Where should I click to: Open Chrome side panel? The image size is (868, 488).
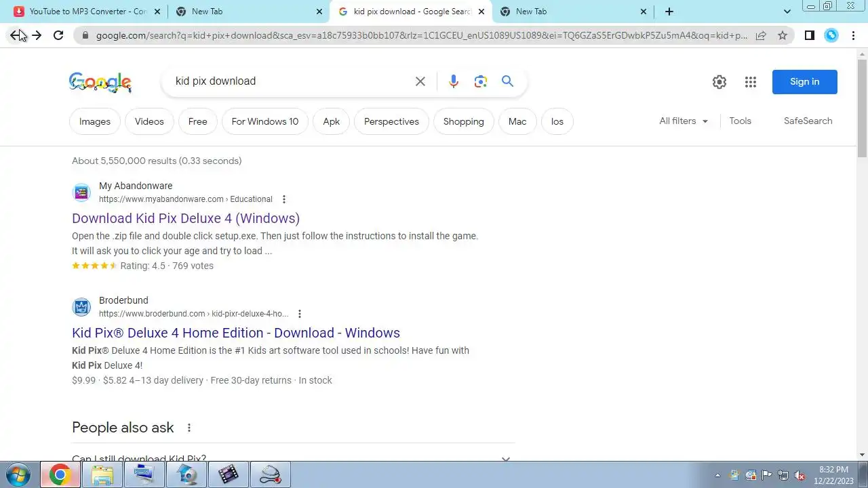[809, 35]
